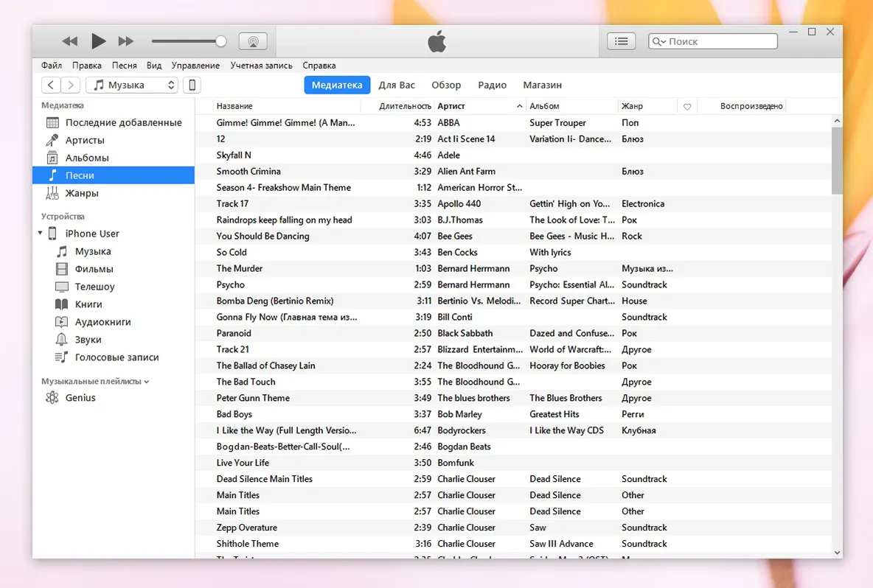Click the Поиск search field
The height and width of the screenshot is (588, 873).
[713, 41]
